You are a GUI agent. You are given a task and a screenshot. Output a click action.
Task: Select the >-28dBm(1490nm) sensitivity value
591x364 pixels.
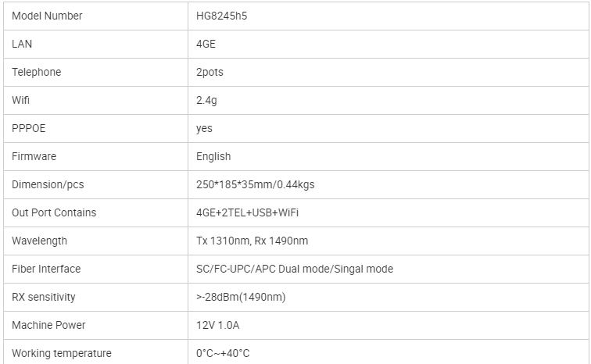coord(241,297)
